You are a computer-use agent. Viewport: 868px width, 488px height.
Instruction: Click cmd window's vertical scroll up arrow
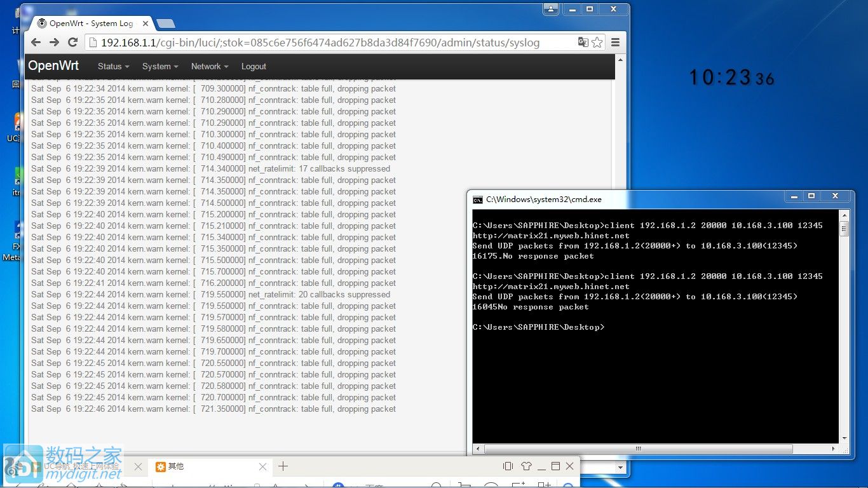844,216
